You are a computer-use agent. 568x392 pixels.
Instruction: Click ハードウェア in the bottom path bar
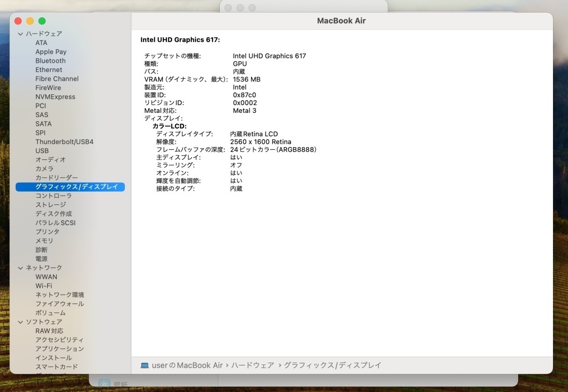[x=253, y=365]
